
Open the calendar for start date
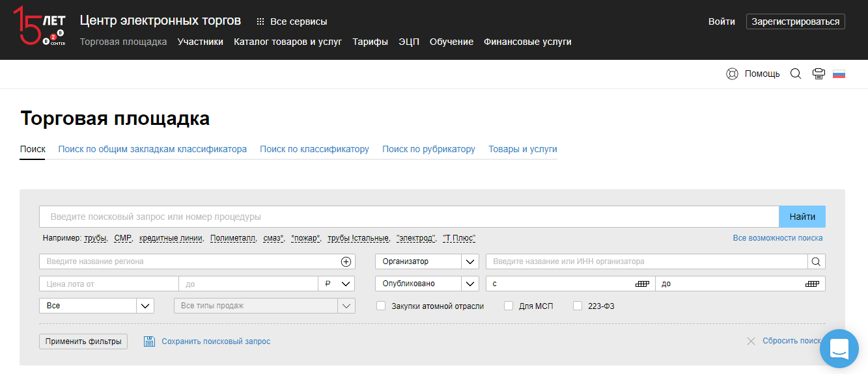pyautogui.click(x=642, y=284)
